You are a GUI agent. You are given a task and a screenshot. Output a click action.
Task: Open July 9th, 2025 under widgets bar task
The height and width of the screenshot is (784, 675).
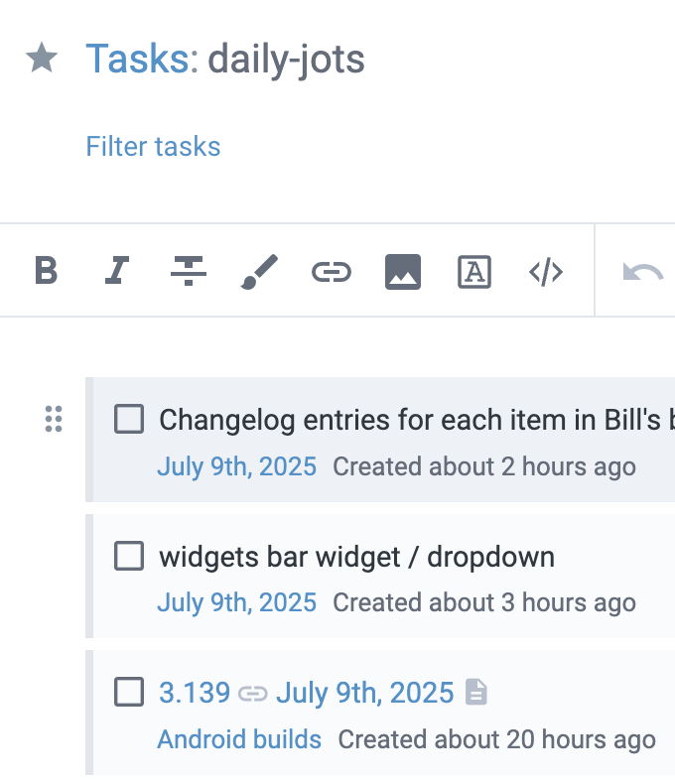236,602
